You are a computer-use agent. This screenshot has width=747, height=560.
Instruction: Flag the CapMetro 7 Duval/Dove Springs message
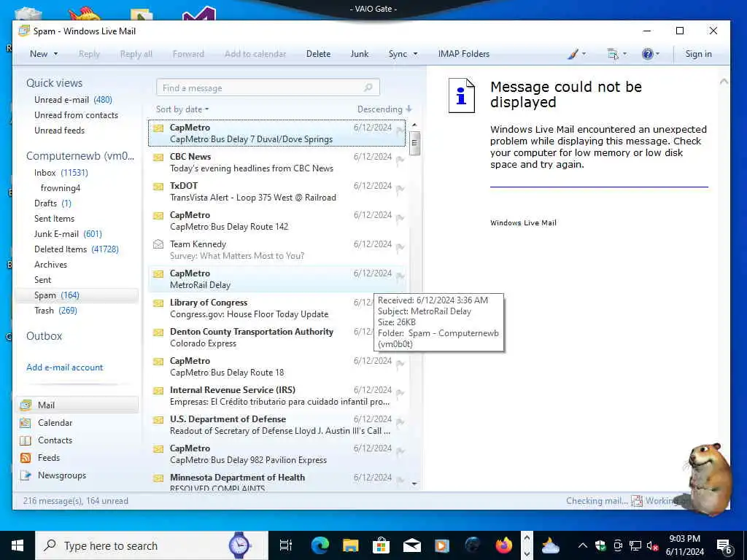point(400,130)
